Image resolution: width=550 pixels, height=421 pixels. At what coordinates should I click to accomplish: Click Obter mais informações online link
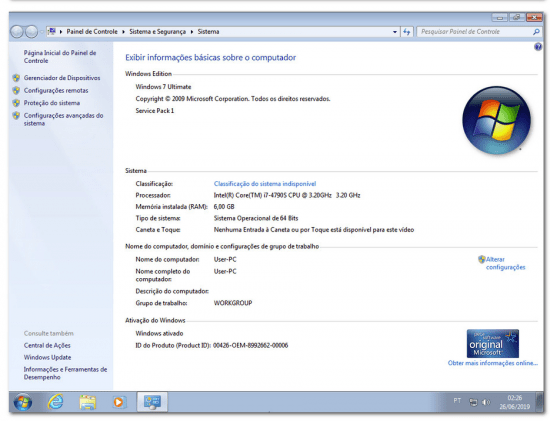click(492, 363)
